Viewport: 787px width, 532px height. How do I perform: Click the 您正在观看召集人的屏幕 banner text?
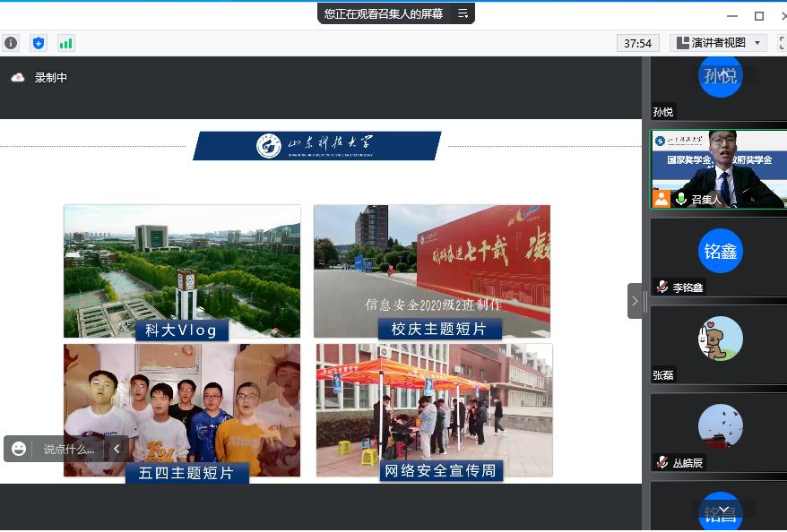pos(384,14)
